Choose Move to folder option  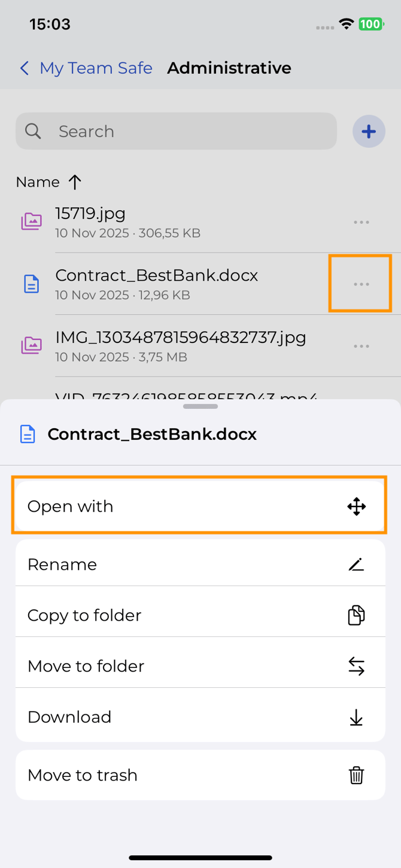coord(86,666)
